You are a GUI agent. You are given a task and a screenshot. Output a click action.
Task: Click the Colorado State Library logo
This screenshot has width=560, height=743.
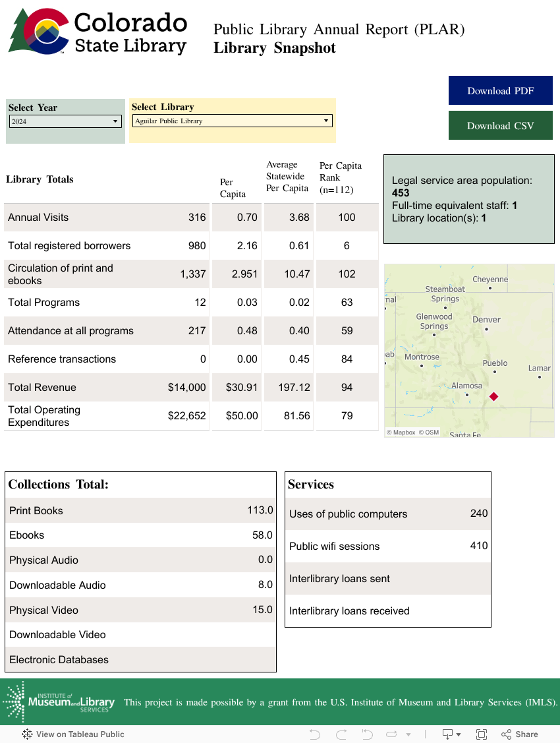(x=98, y=31)
